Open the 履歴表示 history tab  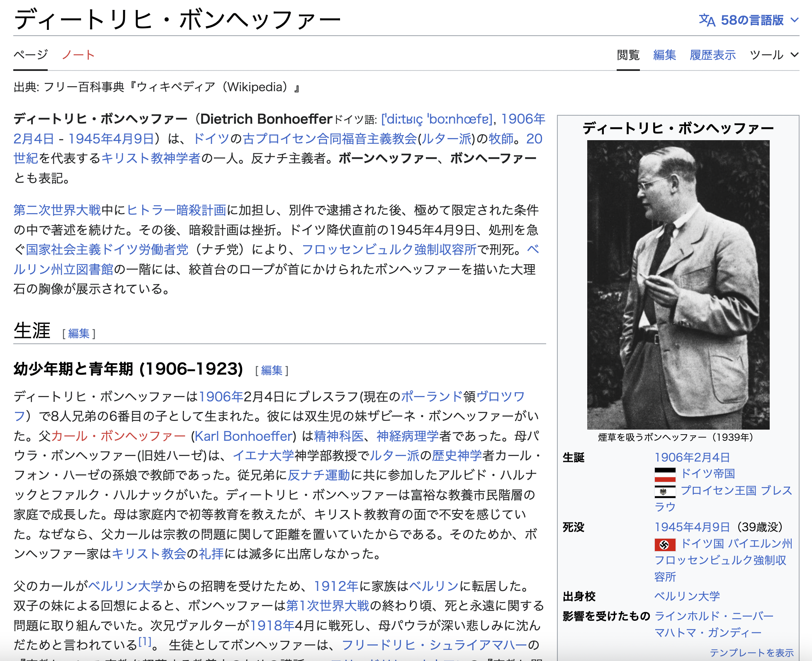coord(712,55)
